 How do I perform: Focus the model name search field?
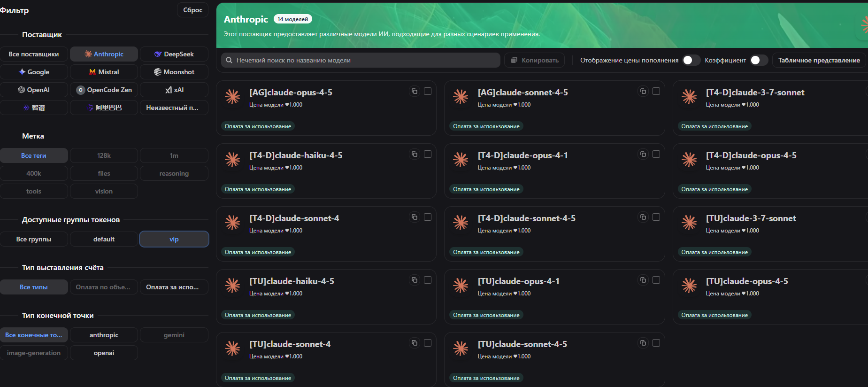pos(361,60)
